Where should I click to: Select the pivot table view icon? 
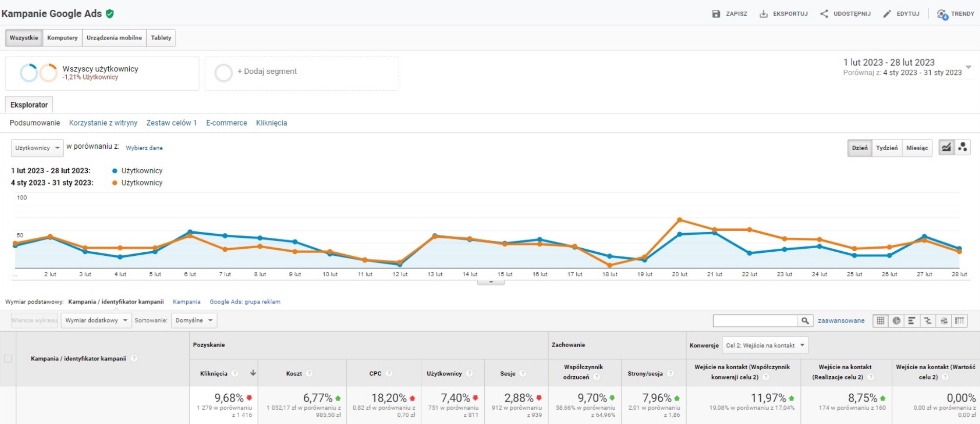pyautogui.click(x=959, y=320)
